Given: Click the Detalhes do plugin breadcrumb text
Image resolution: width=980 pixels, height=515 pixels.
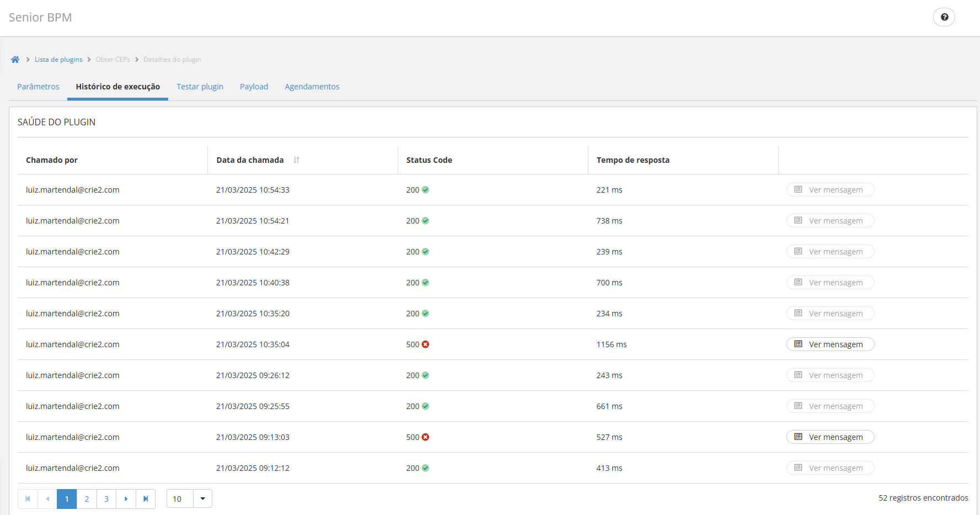Looking at the screenshot, I should click(172, 60).
